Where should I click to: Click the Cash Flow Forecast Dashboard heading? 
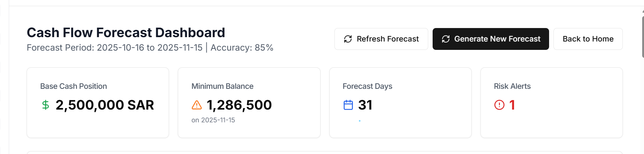(x=126, y=33)
